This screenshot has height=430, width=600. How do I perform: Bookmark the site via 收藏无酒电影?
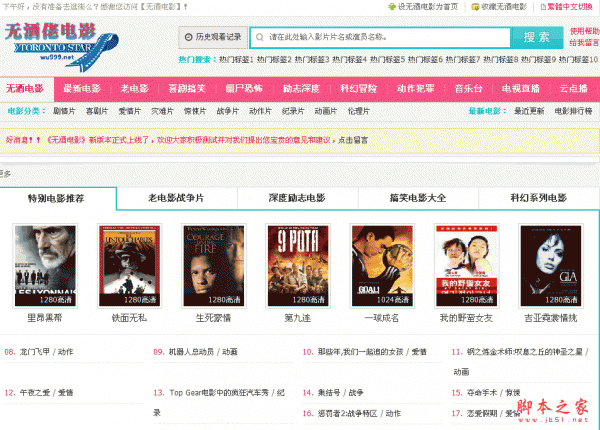[499, 7]
